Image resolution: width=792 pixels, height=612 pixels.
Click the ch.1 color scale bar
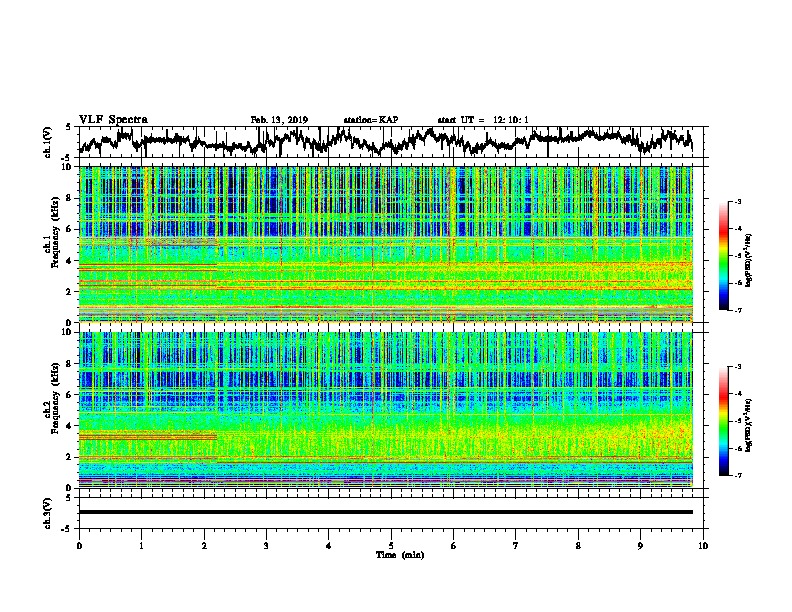tap(724, 256)
